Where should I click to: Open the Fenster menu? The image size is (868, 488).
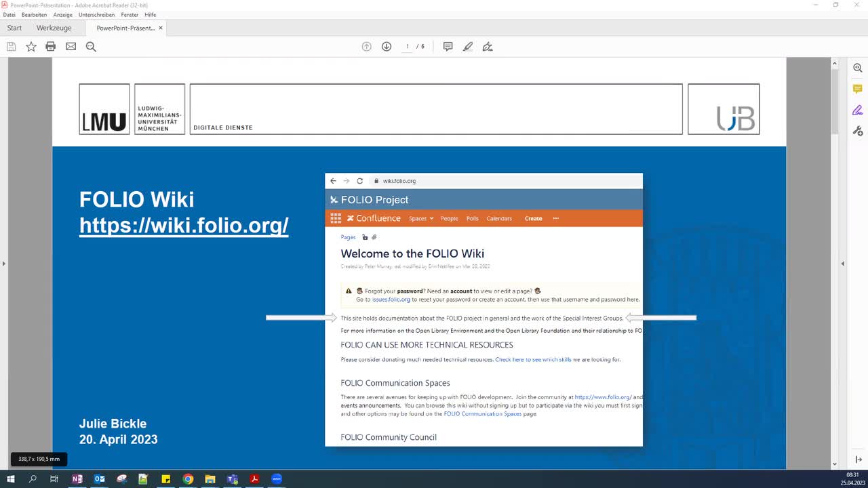[130, 15]
